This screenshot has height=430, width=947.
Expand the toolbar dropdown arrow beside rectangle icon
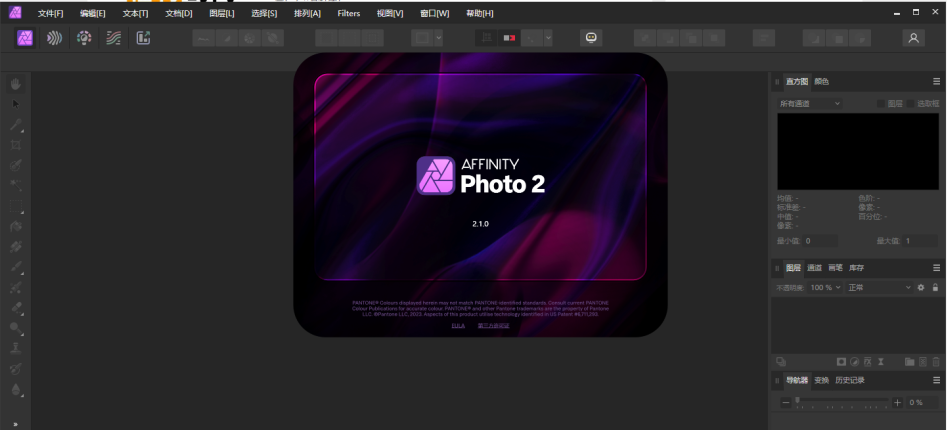tap(439, 38)
